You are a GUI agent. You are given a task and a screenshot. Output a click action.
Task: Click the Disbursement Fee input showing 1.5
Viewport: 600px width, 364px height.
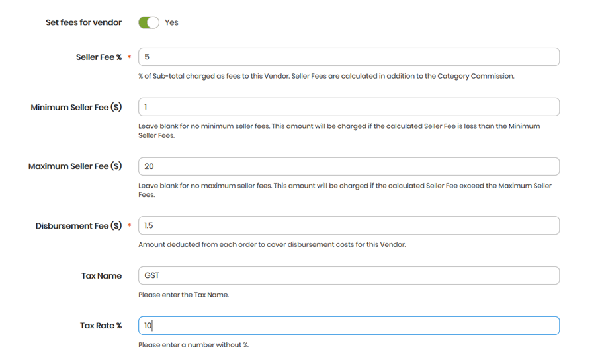pyautogui.click(x=349, y=225)
